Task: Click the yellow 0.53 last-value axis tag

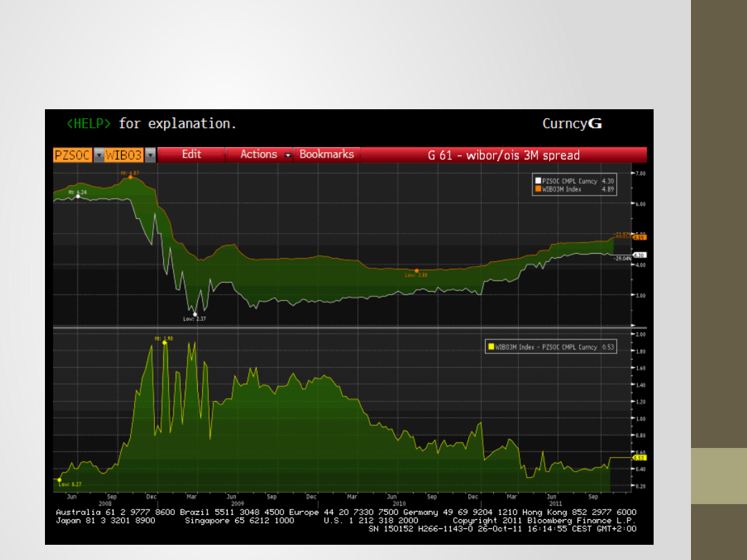Action: pyautogui.click(x=640, y=458)
